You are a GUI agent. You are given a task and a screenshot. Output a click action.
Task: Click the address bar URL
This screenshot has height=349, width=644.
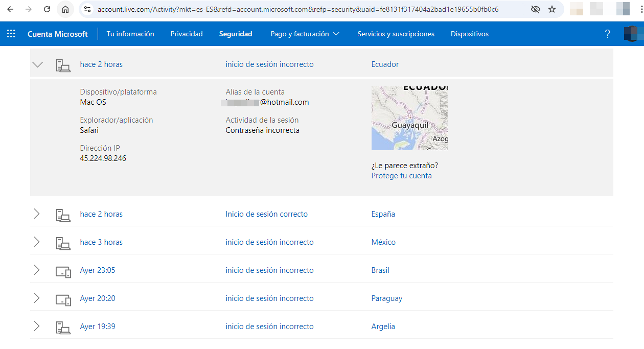click(298, 9)
